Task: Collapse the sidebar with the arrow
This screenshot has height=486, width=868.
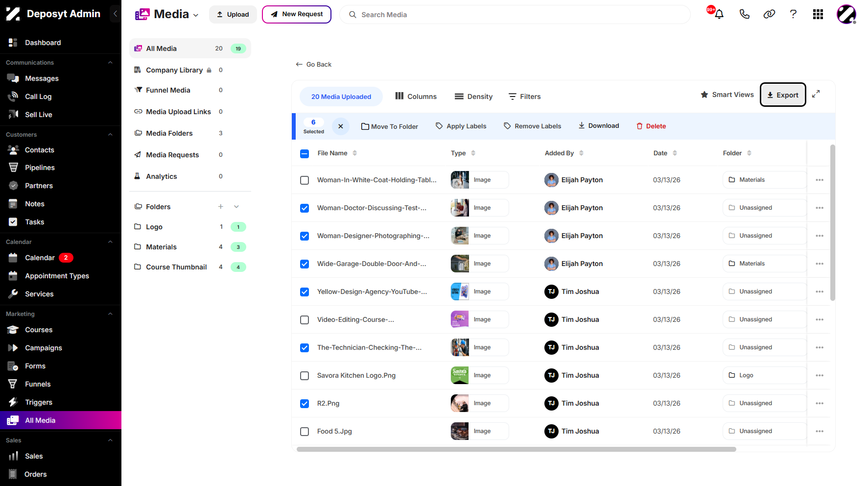Action: point(115,14)
